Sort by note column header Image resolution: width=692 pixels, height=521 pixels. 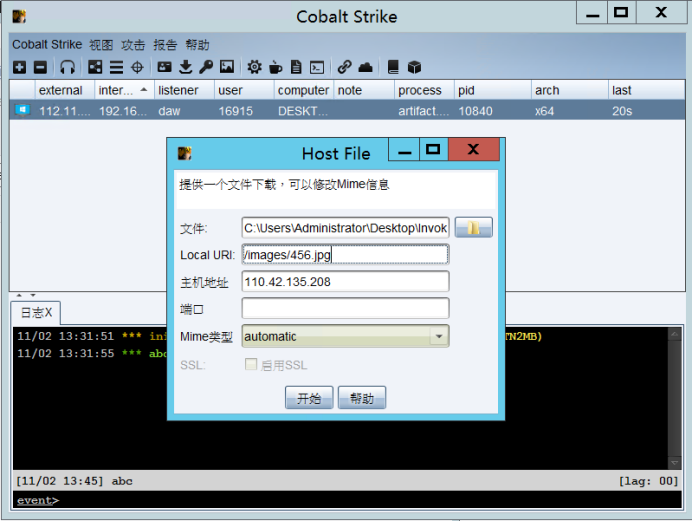(x=364, y=90)
